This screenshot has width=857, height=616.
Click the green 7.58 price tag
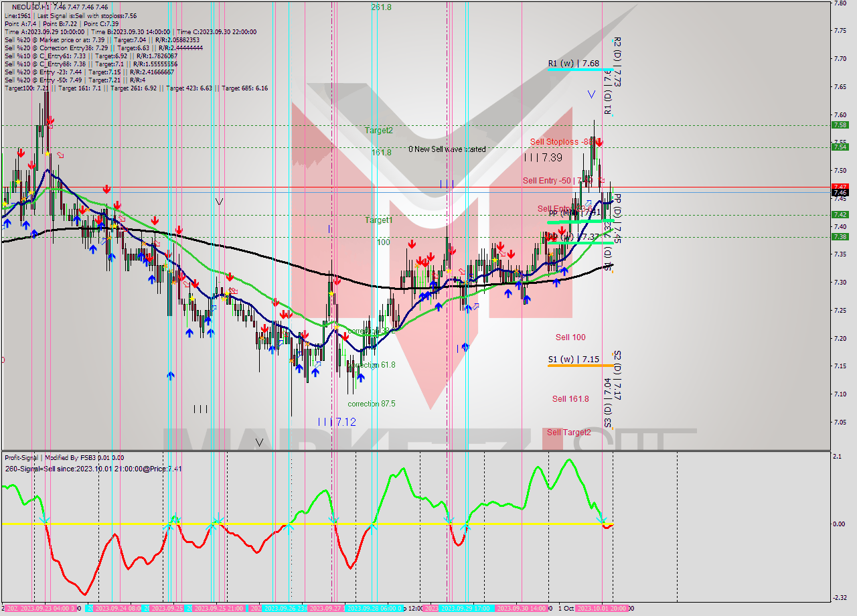click(840, 125)
